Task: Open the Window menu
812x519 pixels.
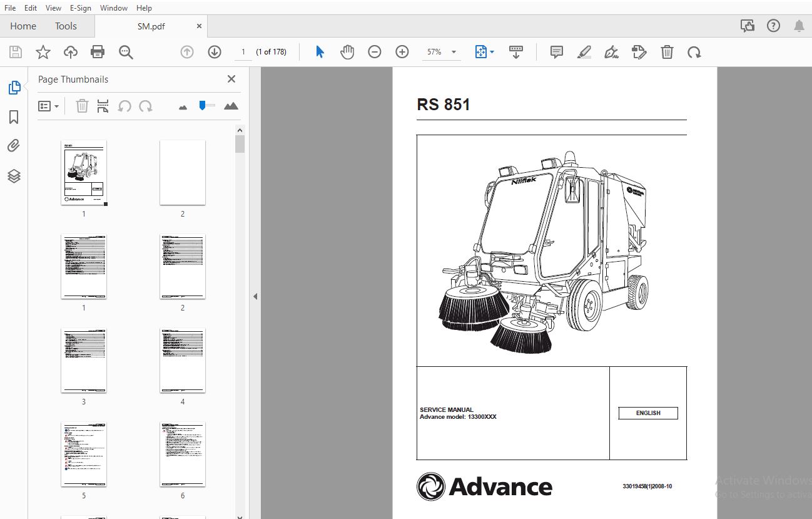Action: tap(114, 8)
